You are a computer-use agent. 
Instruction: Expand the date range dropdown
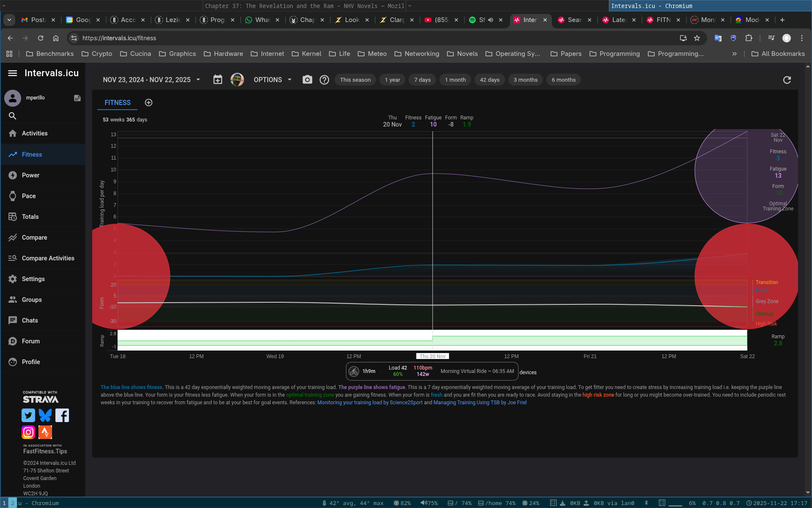[x=151, y=80]
